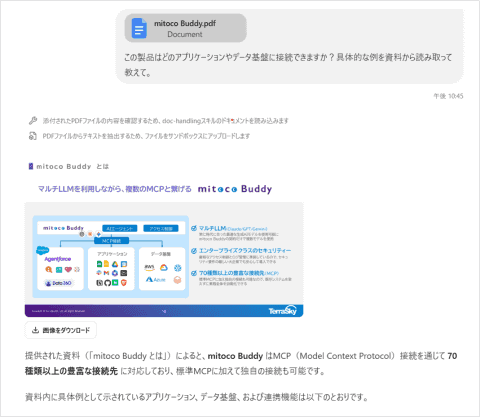This screenshot has height=417, width=480.
Task: Click the Google Cloud logo in the データ基盤 box
Action: [164, 268]
